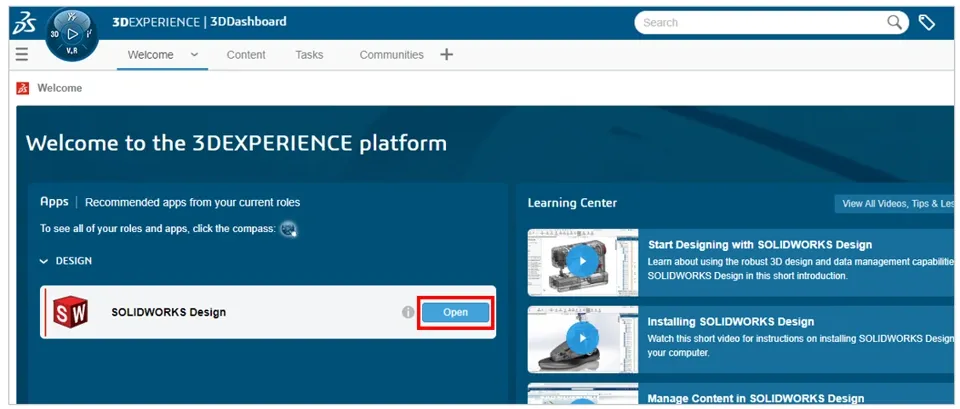960x409 pixels.
Task: Click the search magnifier icon
Action: click(894, 23)
